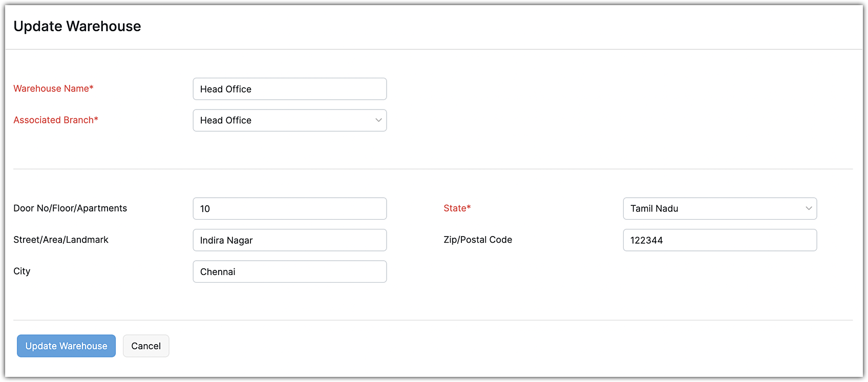Focus the Zip/Postal Code input field
868x382 pixels.
(x=719, y=240)
